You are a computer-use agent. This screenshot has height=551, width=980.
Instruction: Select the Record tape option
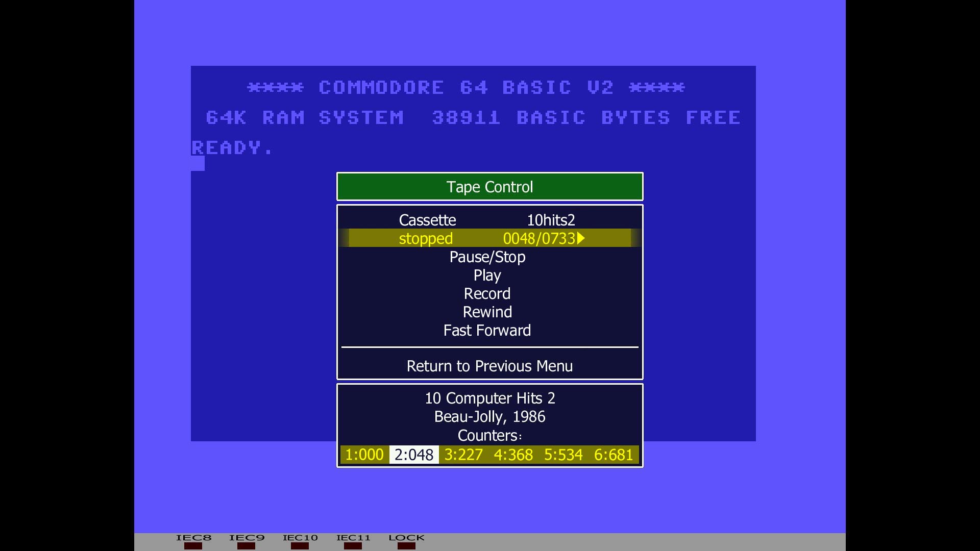click(x=487, y=293)
